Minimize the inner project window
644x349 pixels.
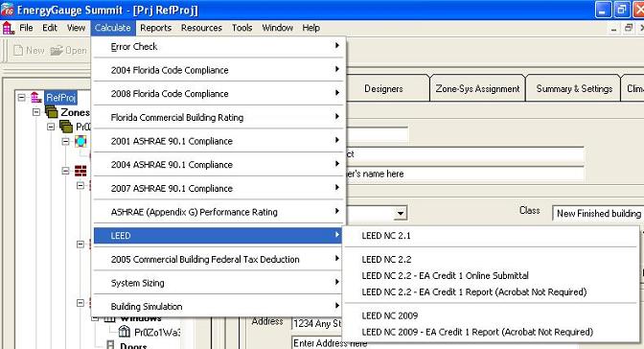click(613, 29)
